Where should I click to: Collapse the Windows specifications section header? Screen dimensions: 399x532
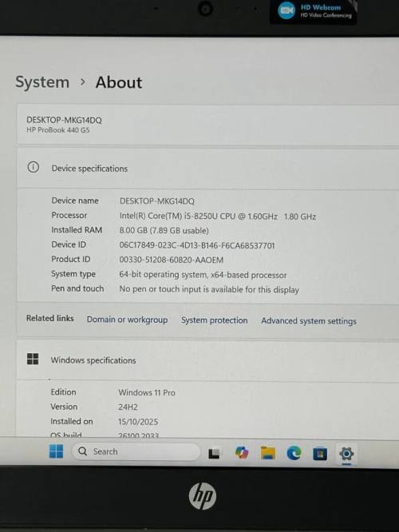[x=207, y=360]
